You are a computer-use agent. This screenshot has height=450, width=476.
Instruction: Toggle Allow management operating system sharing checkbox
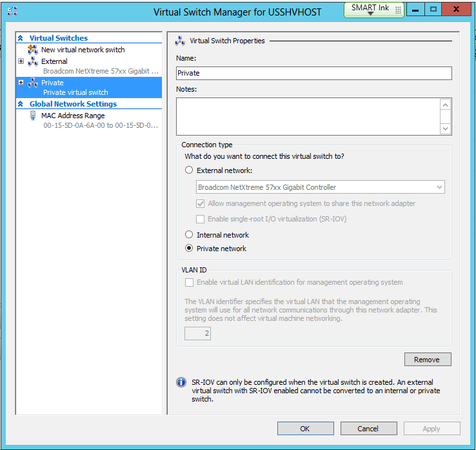[200, 203]
